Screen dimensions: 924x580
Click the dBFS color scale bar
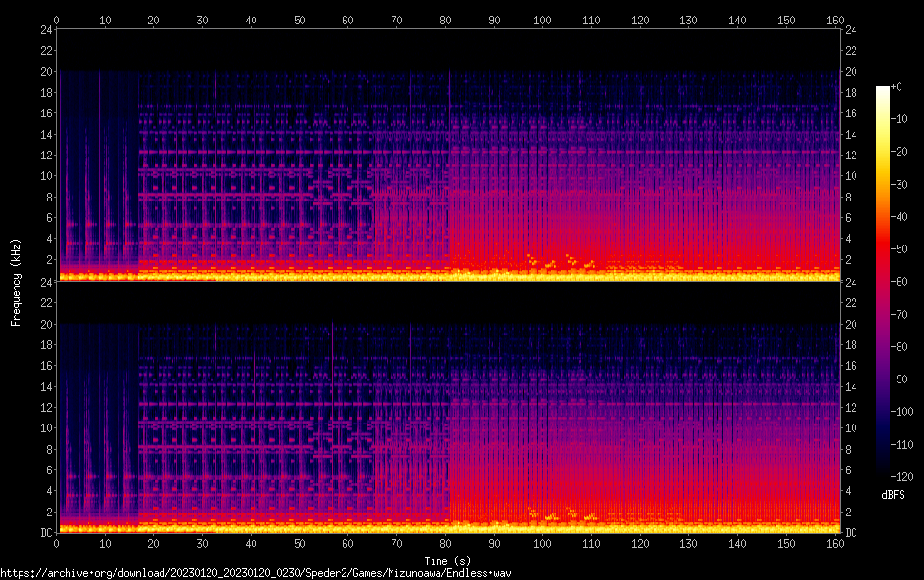point(883,280)
